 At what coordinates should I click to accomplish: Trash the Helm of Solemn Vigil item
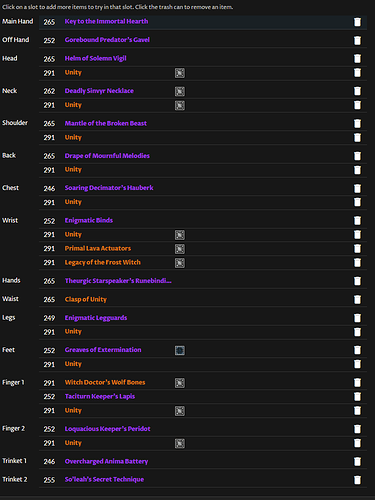point(357,59)
